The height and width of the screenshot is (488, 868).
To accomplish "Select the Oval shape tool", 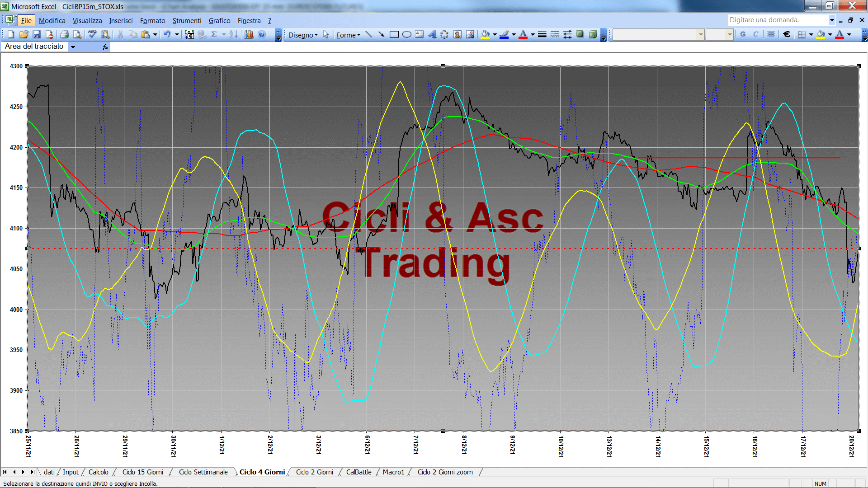I will [406, 34].
